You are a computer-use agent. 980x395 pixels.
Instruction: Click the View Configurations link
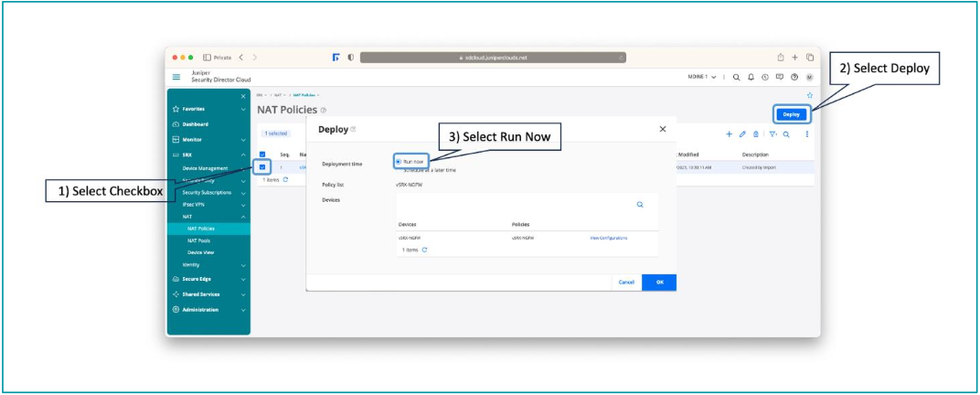click(608, 238)
